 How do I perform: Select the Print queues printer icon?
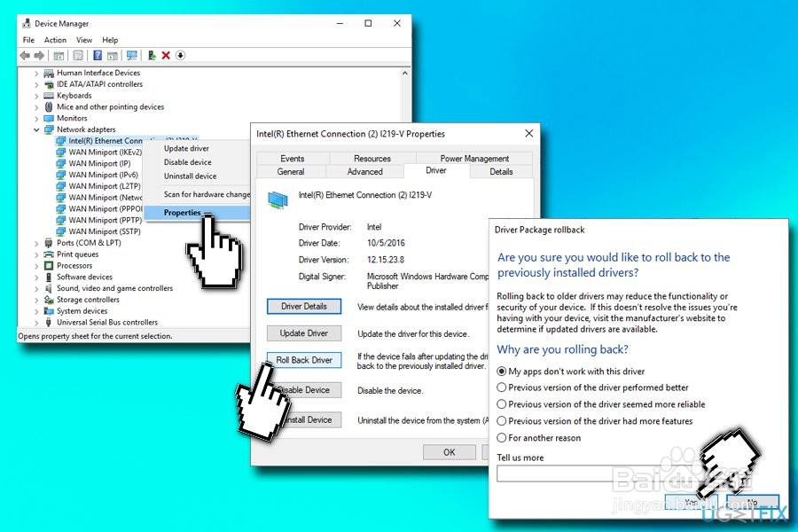[x=49, y=254]
